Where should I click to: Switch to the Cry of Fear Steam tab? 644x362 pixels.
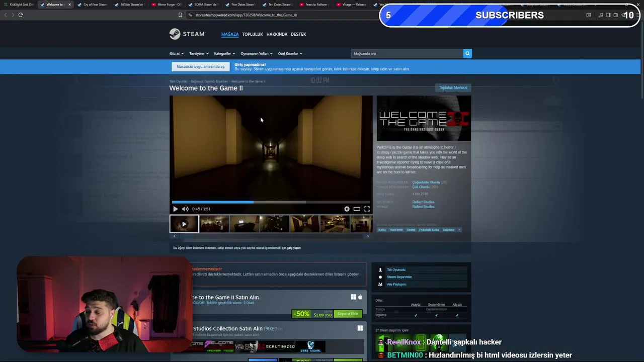pyautogui.click(x=93, y=5)
